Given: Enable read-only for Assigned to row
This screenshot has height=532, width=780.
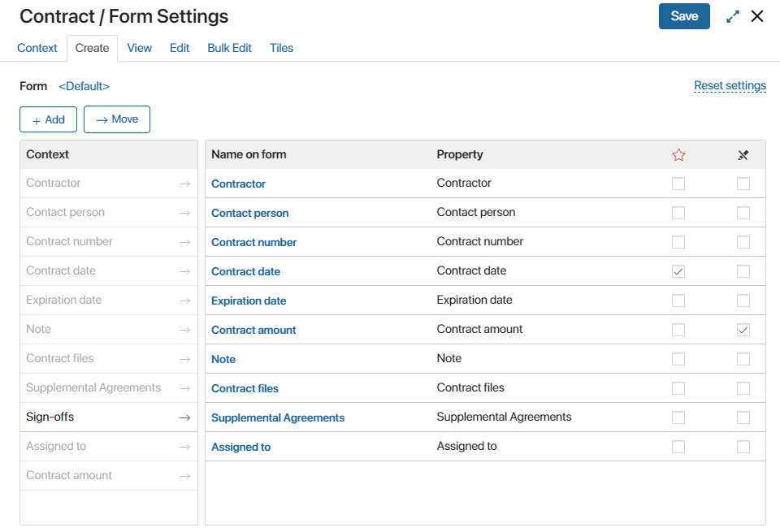Looking at the screenshot, I should pyautogui.click(x=743, y=447).
